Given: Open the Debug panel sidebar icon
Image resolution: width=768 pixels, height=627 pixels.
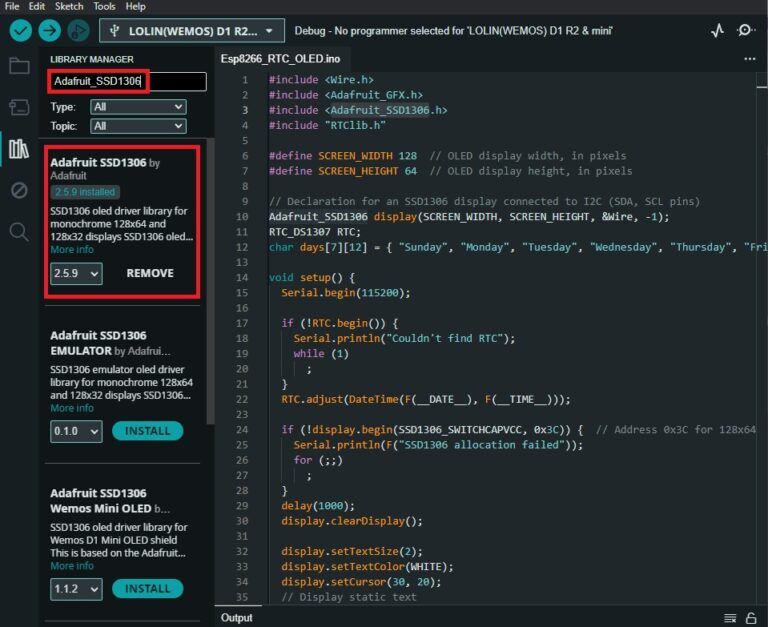Looking at the screenshot, I should [19, 190].
